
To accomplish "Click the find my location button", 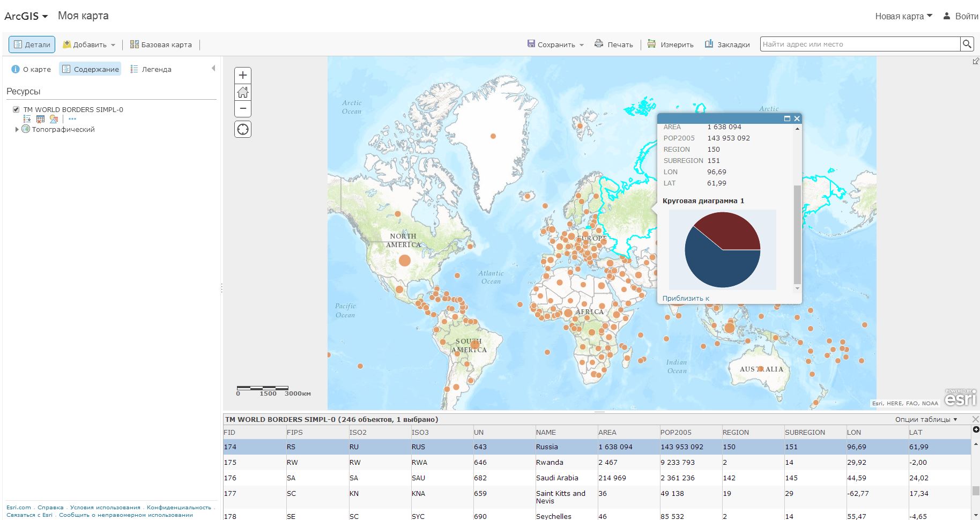I will (x=243, y=129).
